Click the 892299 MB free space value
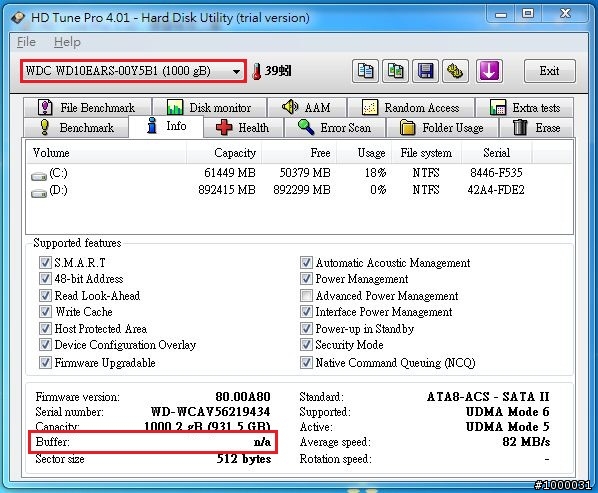The height and width of the screenshot is (493, 598). tap(302, 190)
